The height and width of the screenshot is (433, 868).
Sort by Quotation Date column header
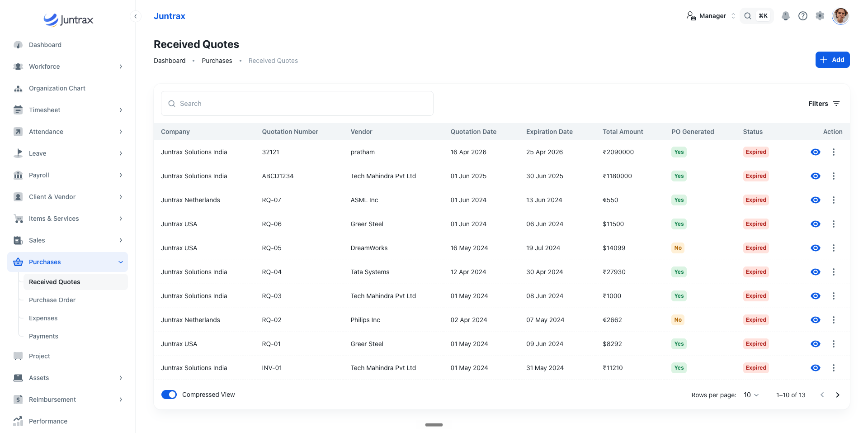point(473,132)
